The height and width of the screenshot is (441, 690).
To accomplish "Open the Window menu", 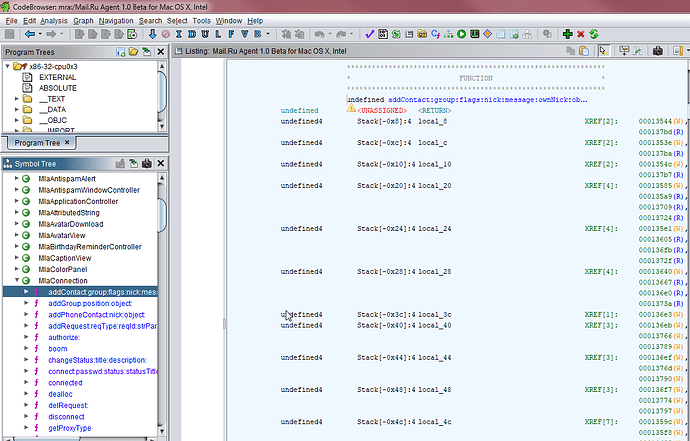I will point(229,21).
